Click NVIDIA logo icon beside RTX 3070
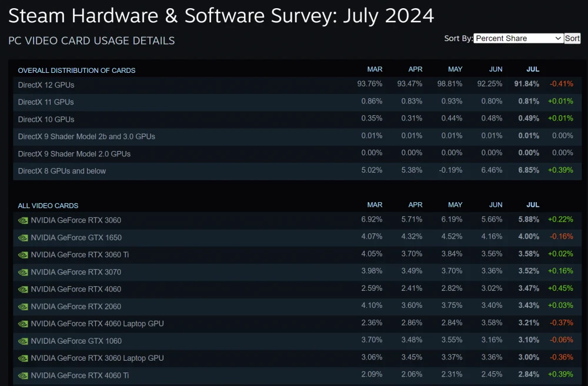This screenshot has height=386, width=588. (x=23, y=272)
